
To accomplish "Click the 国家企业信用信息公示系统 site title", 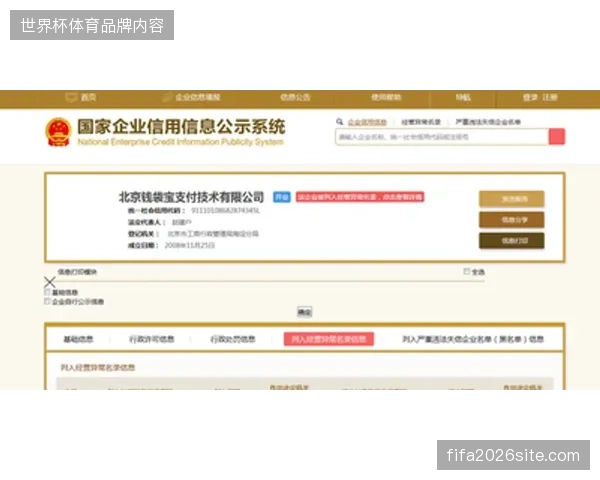I will point(181,127).
